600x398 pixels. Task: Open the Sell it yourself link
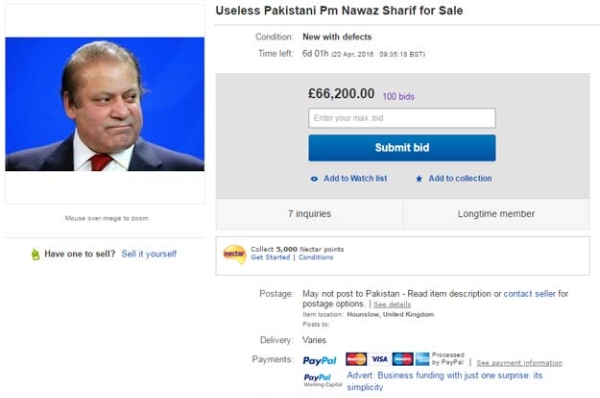[x=149, y=254]
